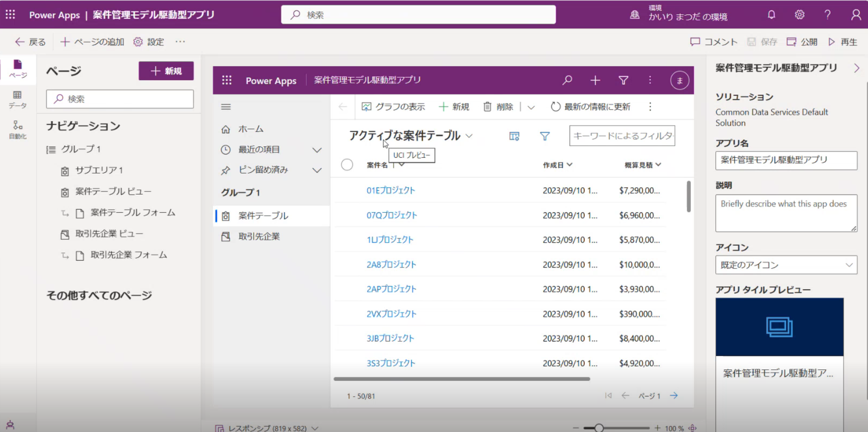868x432 pixels.
Task: Open the edit columns icon
Action: coord(514,136)
